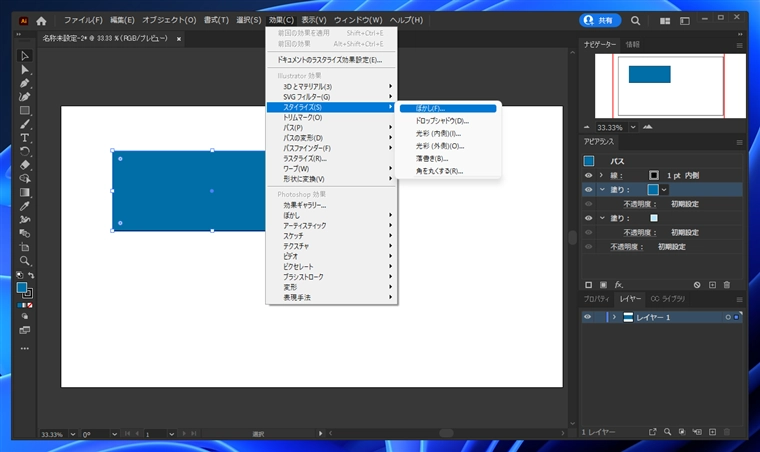Switch to CC ライブラリ tab
This screenshot has height=452, width=760.
click(667, 299)
